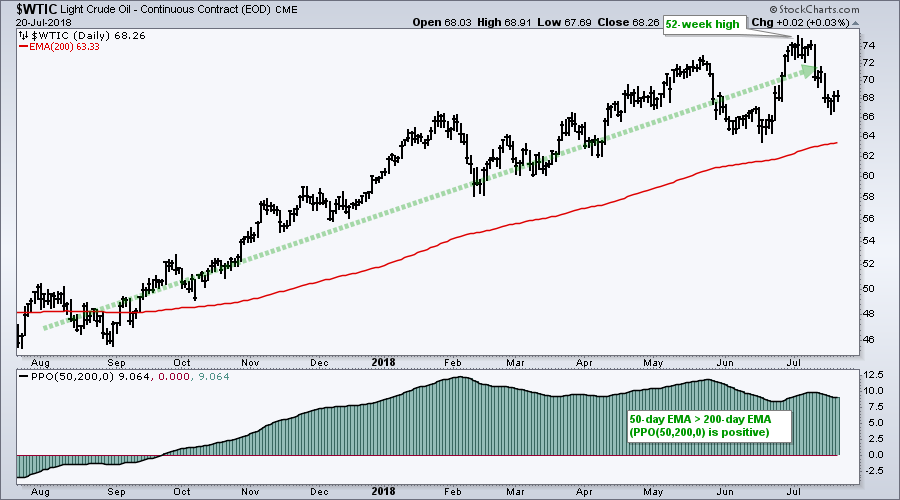Click the bar-chart icon beside $WTIC (Daily) legend

pos(24,36)
